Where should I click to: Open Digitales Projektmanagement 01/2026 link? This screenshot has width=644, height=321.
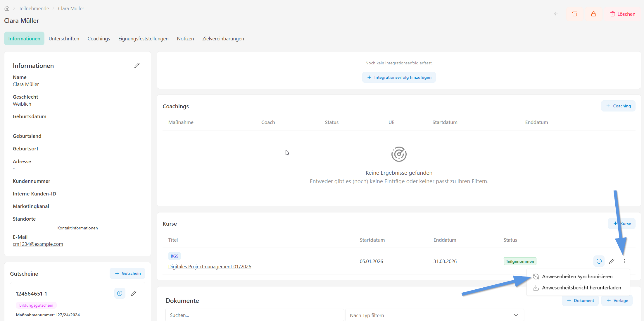coord(210,267)
